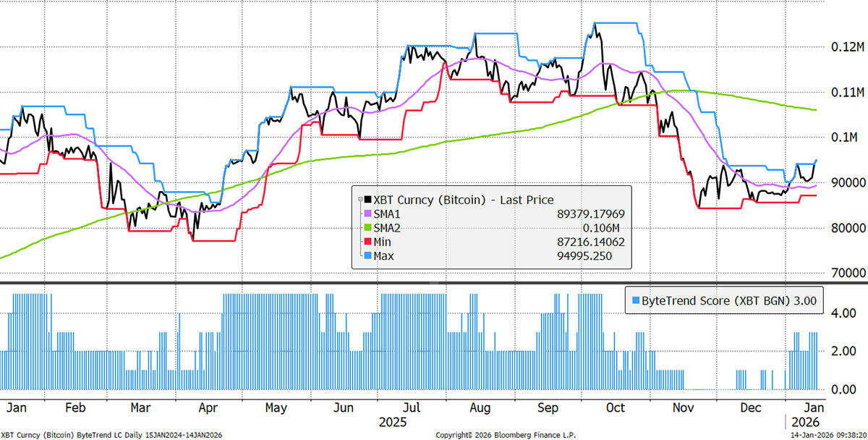This screenshot has height=440, width=868.
Task: Click the 2026 year axis label
Action: (x=804, y=422)
